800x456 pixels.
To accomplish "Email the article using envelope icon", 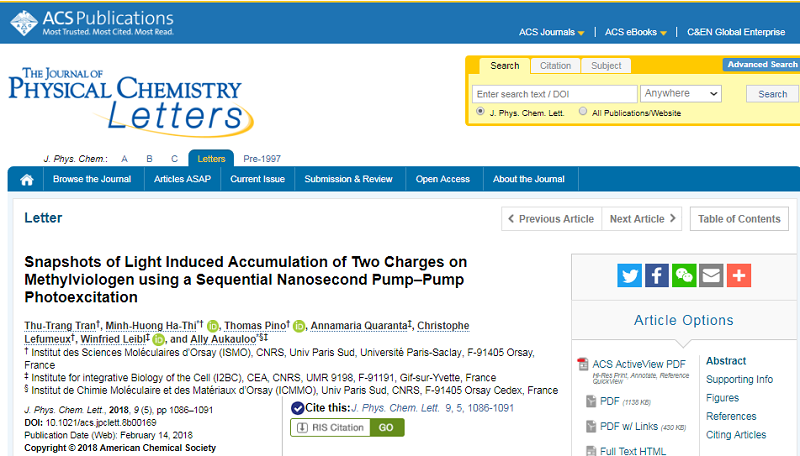I will coord(711,275).
